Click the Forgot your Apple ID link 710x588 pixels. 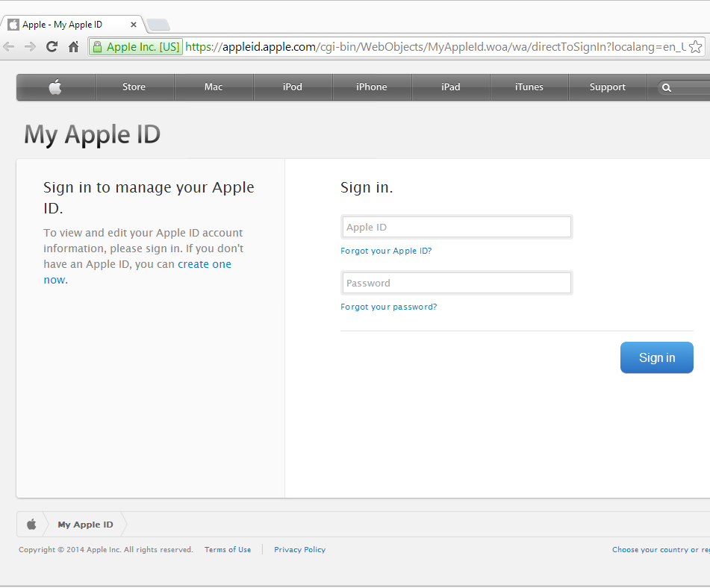click(x=386, y=251)
